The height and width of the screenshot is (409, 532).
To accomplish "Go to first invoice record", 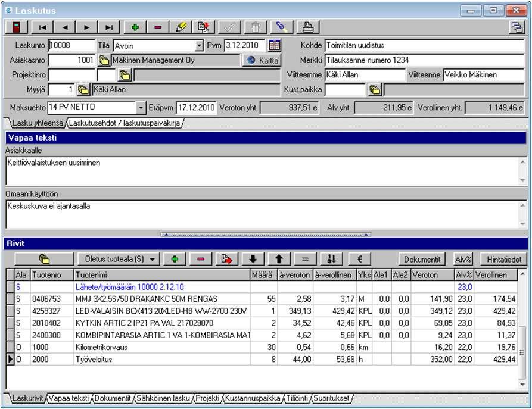I will (x=42, y=27).
